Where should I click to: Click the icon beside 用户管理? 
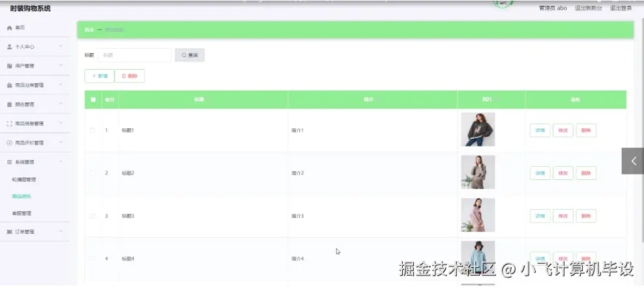click(9, 66)
